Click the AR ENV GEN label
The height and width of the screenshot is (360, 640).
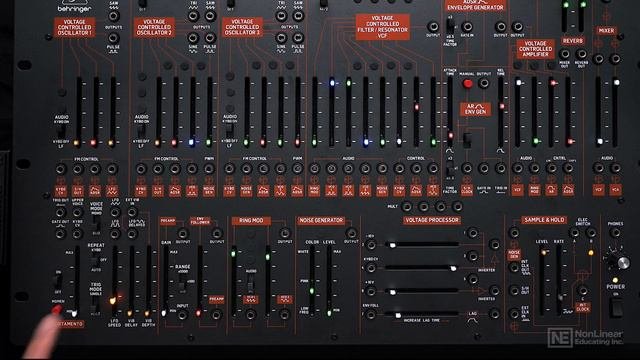476,109
